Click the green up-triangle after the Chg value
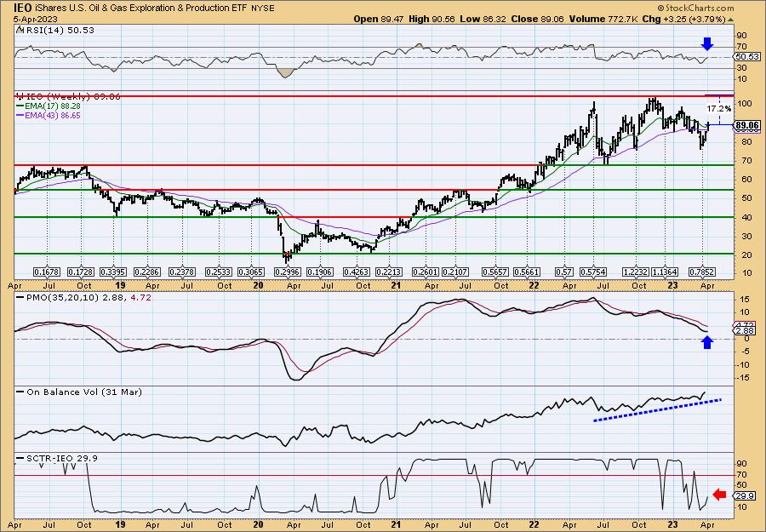 coord(731,20)
